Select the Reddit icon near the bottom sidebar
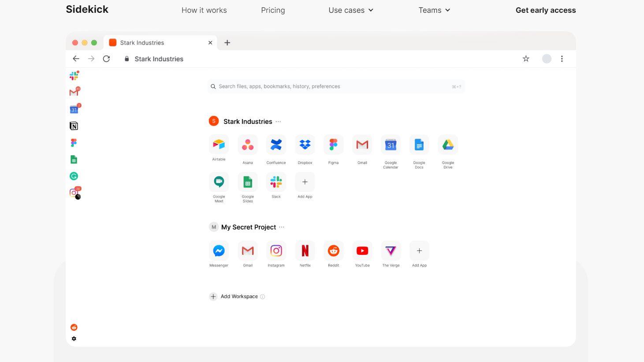Image resolution: width=644 pixels, height=362 pixels. pos(74,327)
